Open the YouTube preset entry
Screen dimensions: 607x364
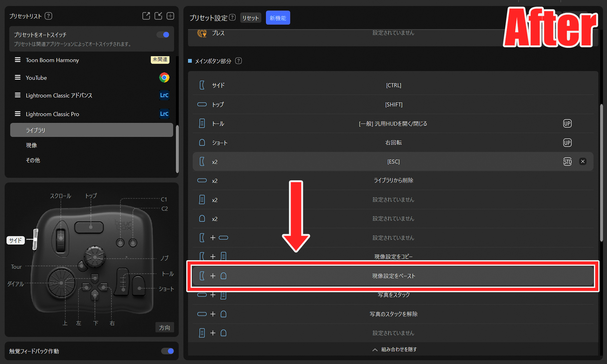click(36, 78)
